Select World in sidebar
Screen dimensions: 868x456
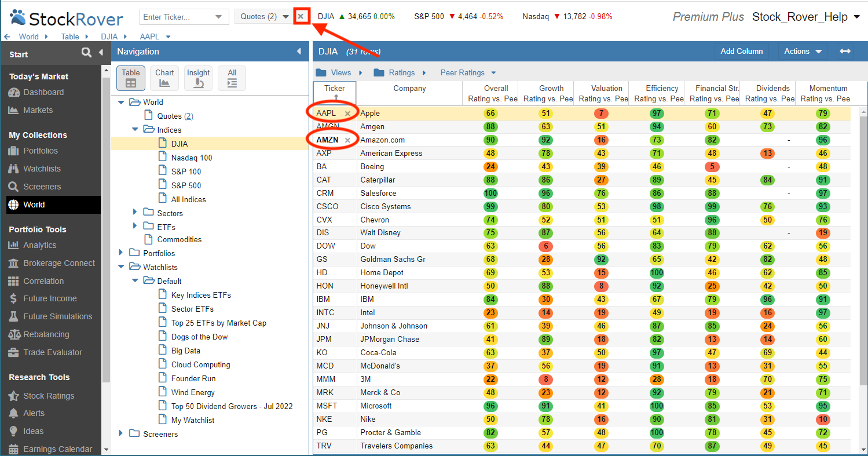click(x=53, y=205)
